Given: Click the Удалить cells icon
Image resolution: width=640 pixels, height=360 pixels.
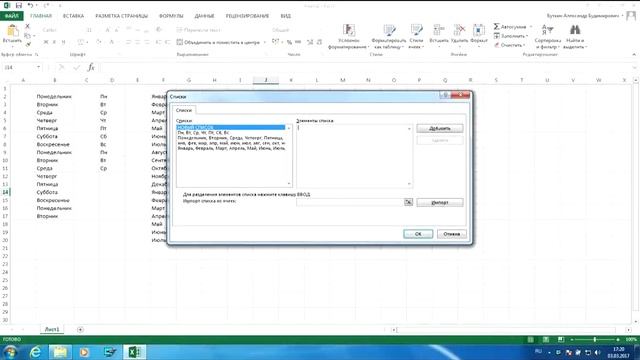Looking at the screenshot, I should 460,30.
